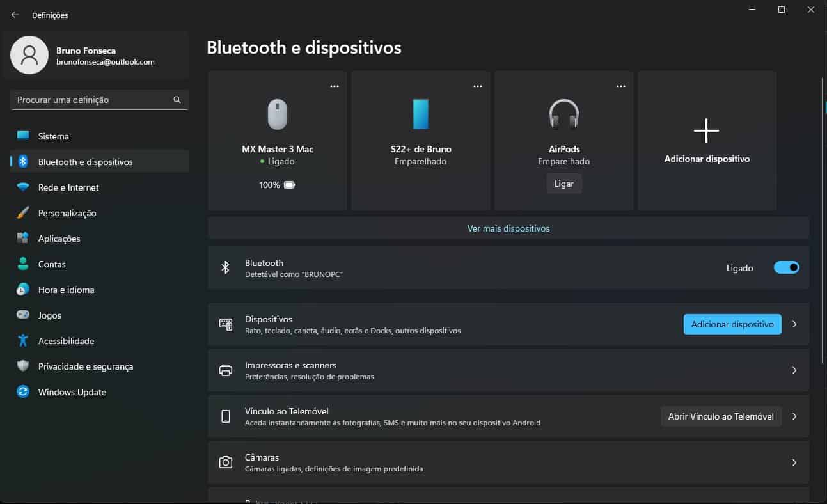This screenshot has height=504, width=827.
Task: Open more options for MX Master 3 Mac
Action: point(335,86)
